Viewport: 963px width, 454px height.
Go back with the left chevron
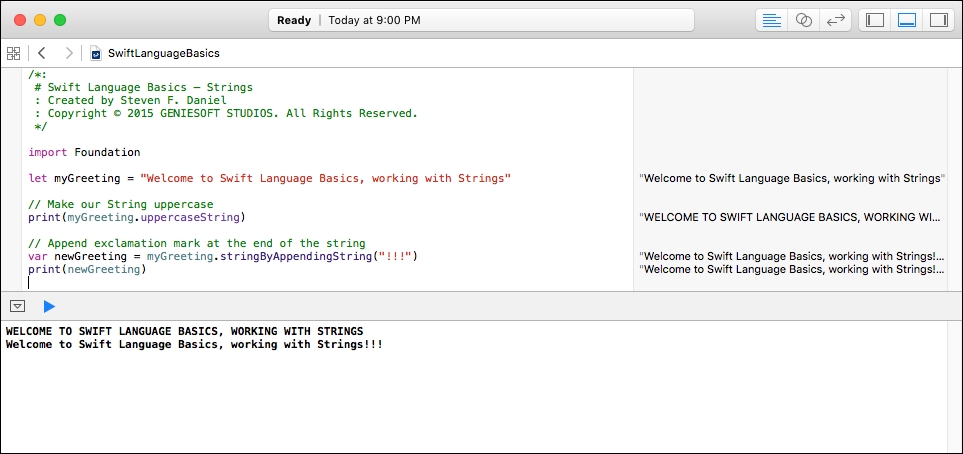[42, 53]
